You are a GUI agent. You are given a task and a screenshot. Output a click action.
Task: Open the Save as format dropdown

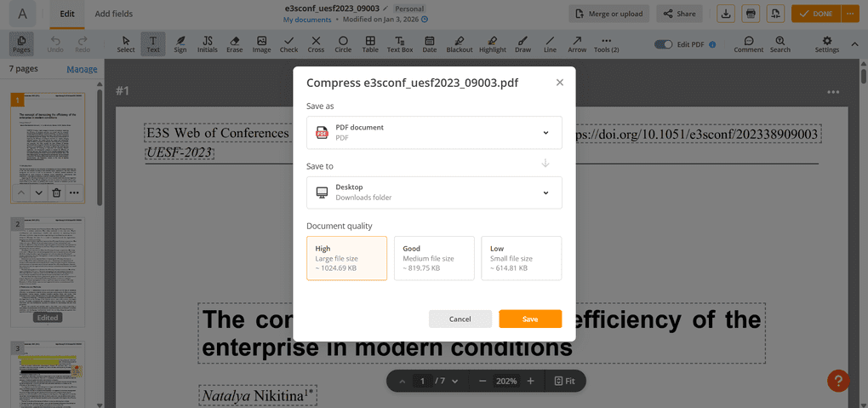435,133
